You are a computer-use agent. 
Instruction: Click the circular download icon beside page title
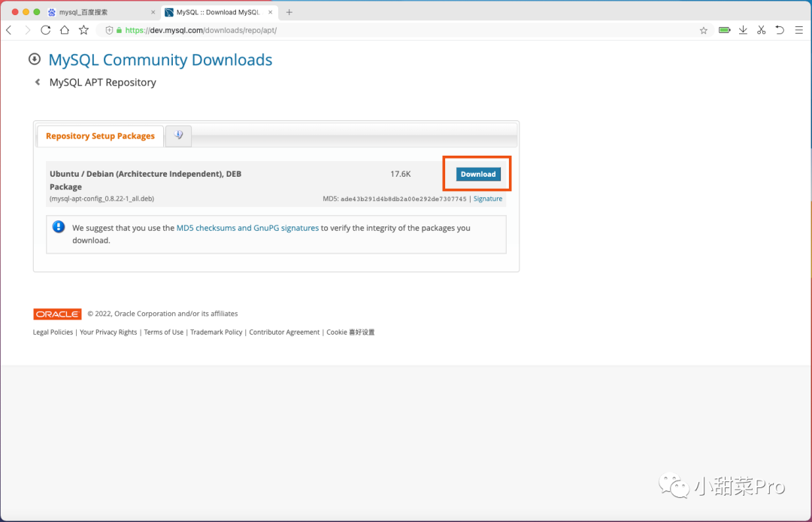click(34, 59)
